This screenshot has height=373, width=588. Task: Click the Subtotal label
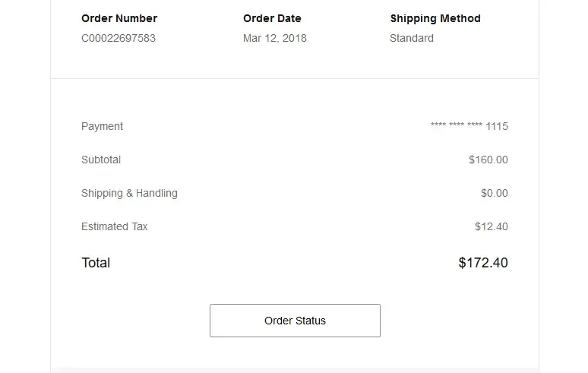tap(101, 160)
